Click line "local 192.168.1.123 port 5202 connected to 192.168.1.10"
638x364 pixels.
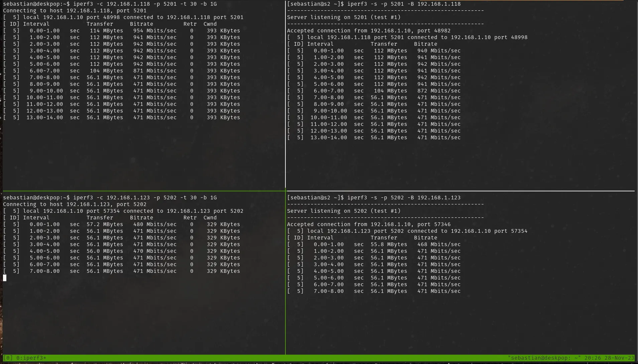click(x=399, y=231)
